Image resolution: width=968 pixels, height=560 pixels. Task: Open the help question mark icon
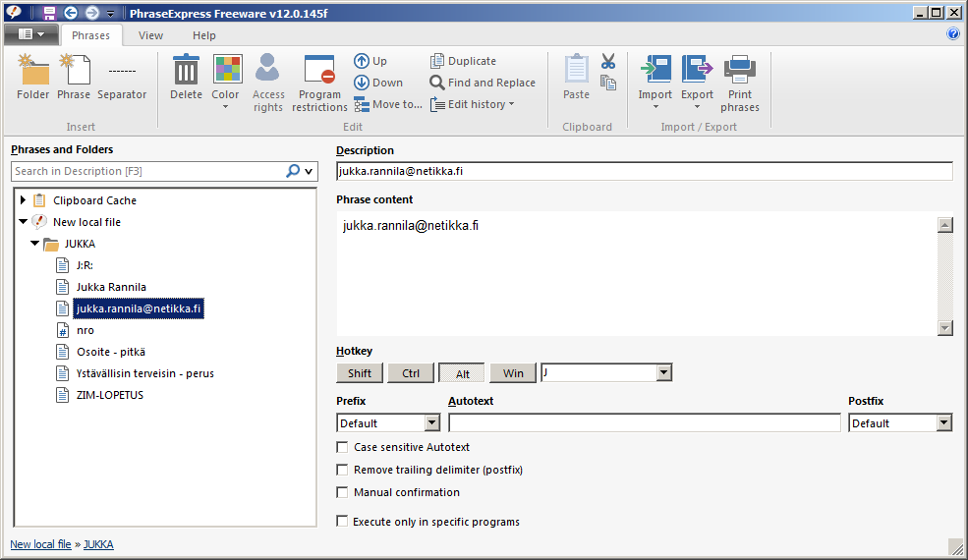coord(952,33)
